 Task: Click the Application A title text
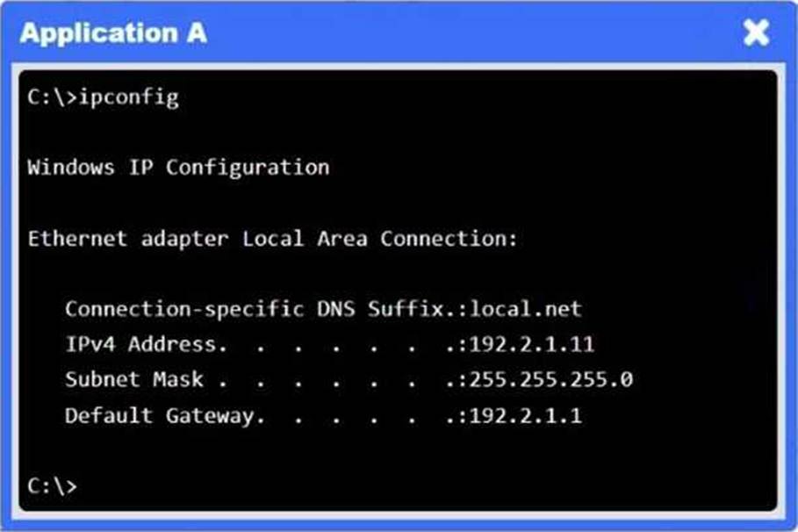pos(113,33)
